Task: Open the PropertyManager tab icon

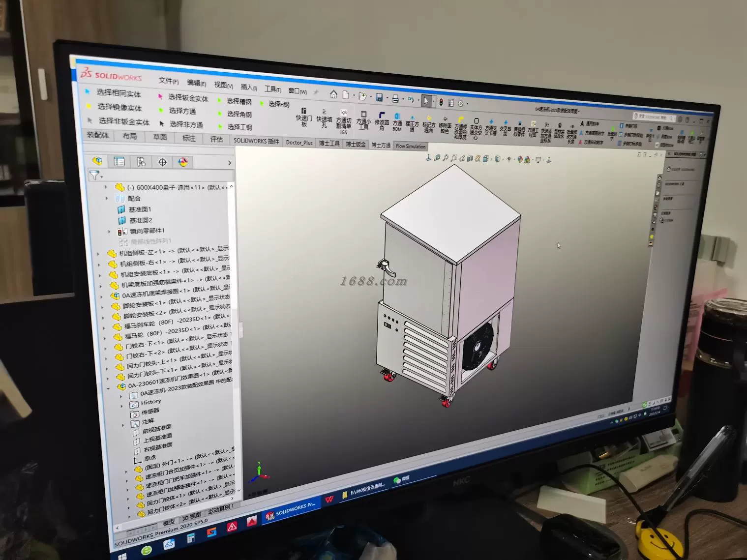Action: click(x=119, y=161)
